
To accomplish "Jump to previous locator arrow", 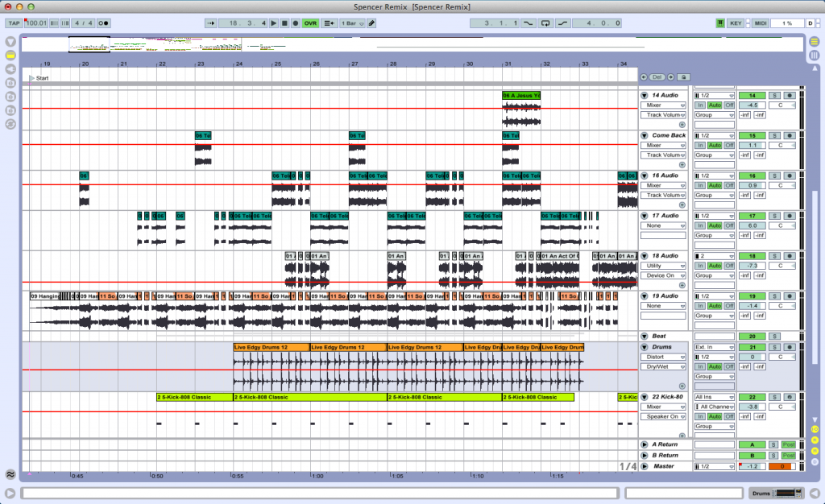I will coord(644,77).
